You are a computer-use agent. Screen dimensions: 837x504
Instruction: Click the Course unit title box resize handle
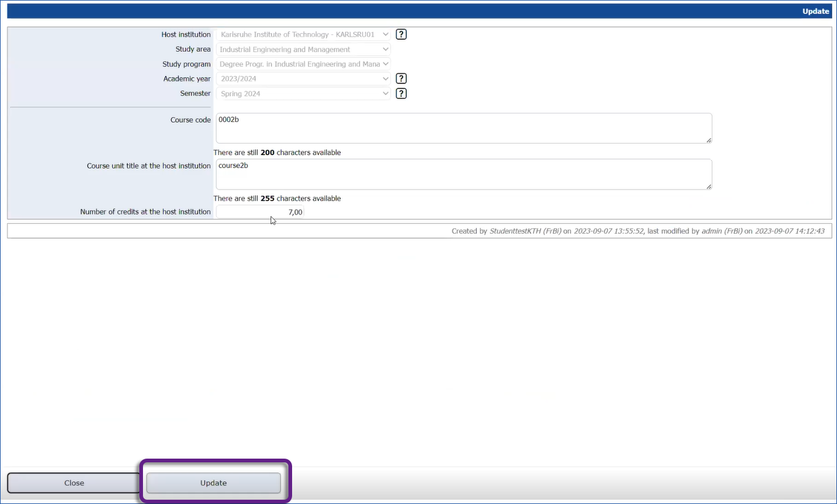[x=709, y=186]
